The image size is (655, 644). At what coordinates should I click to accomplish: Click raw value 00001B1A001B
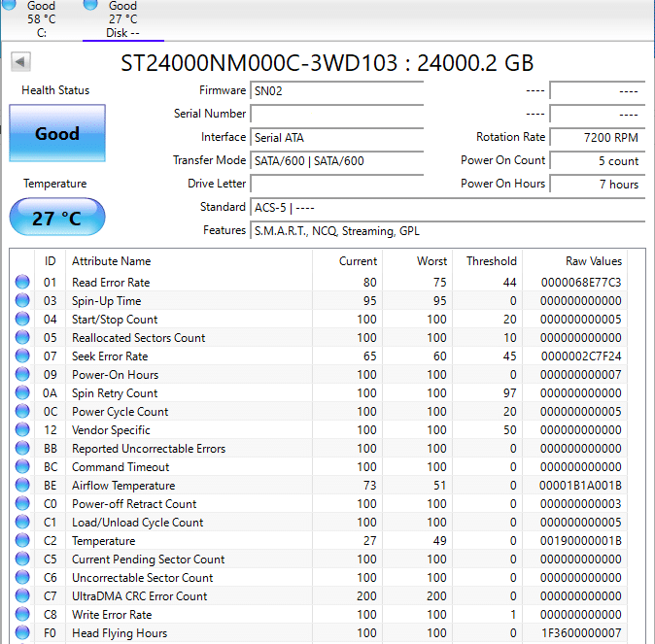[580, 486]
